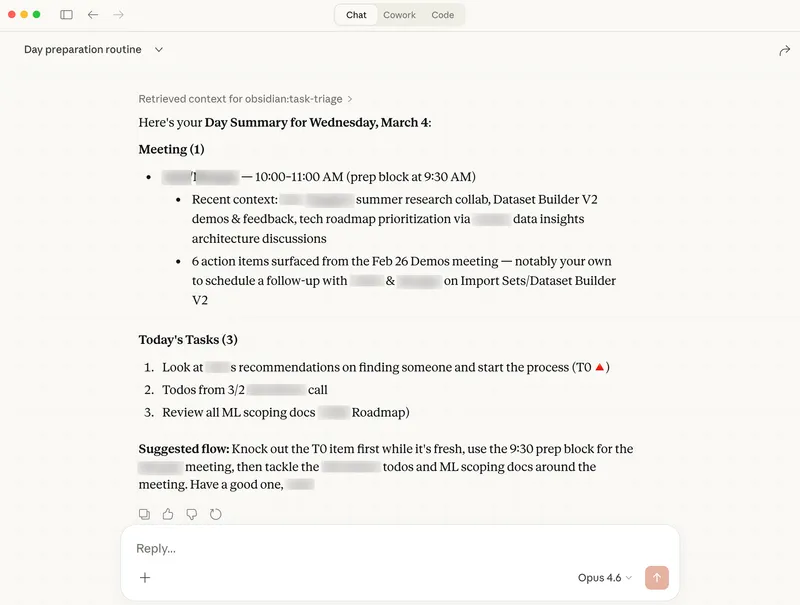Give the response a thumbs down
Image resolution: width=800 pixels, height=605 pixels.
(192, 513)
